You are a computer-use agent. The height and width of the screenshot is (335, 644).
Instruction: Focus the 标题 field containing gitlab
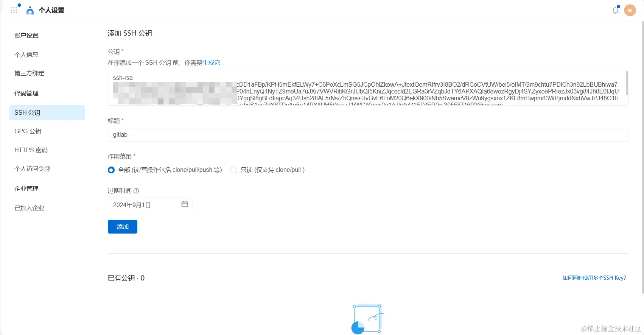tap(368, 135)
